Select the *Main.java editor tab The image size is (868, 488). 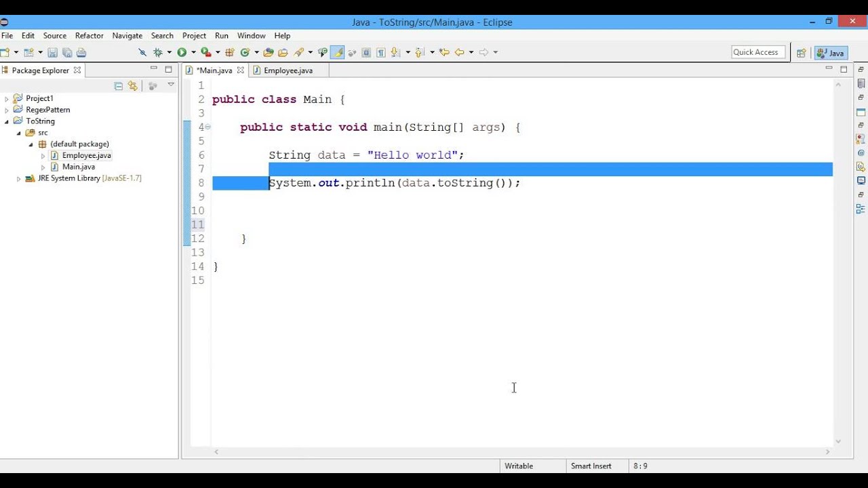[x=214, y=70]
